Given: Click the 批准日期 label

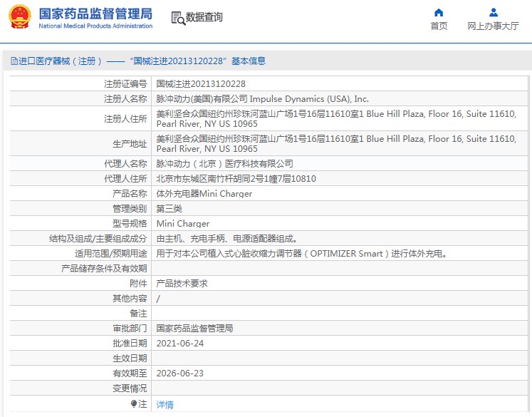Looking at the screenshot, I should click(x=130, y=344).
